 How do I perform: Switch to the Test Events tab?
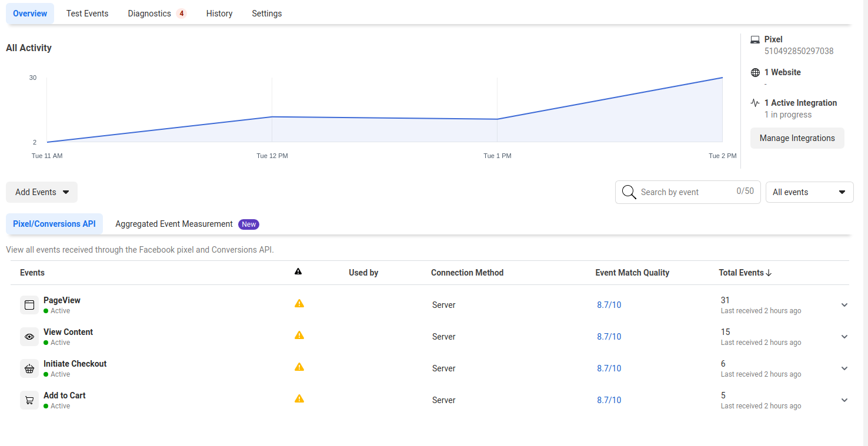pyautogui.click(x=87, y=14)
